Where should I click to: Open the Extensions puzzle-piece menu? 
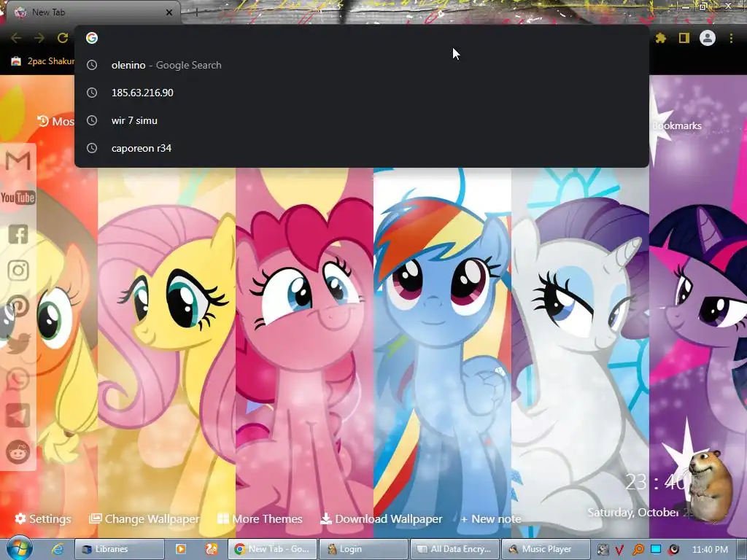660,38
